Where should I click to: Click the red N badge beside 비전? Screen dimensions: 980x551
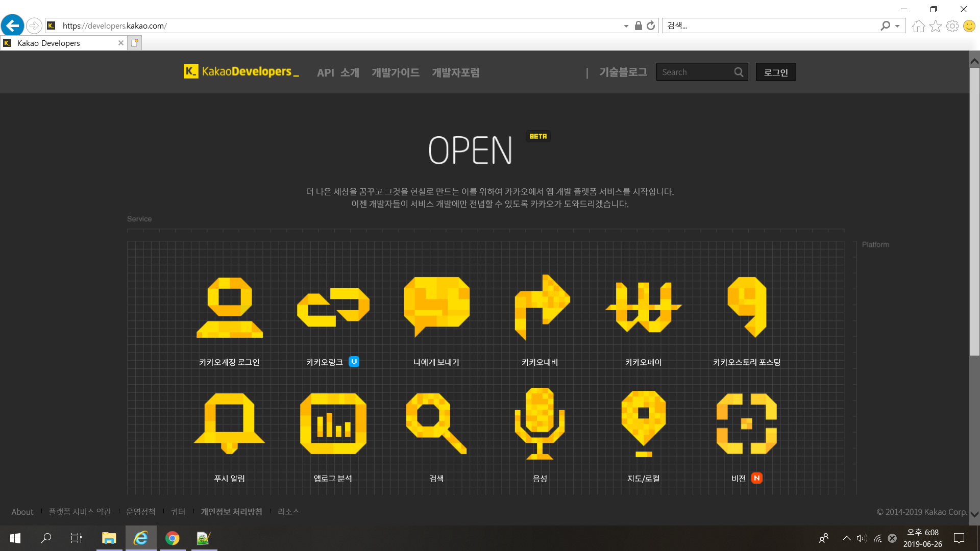pos(757,478)
